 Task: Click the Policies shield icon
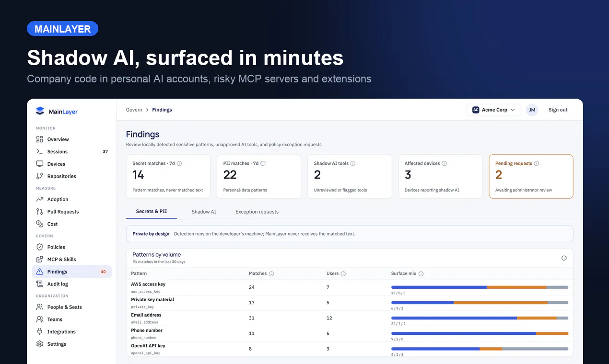click(40, 247)
